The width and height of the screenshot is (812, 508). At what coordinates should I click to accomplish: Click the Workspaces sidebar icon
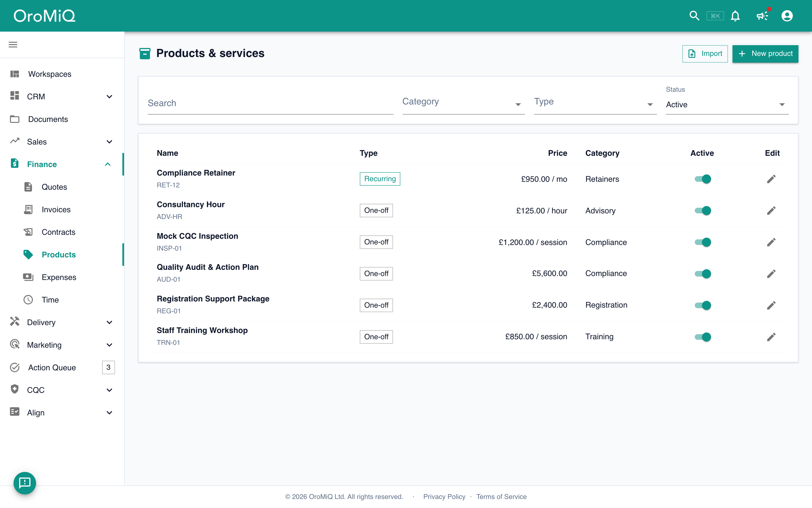(14, 74)
